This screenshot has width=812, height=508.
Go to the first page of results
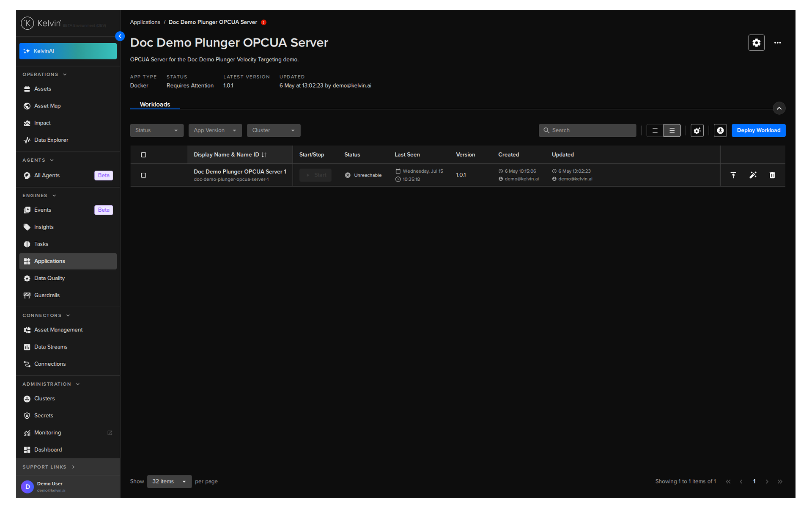coord(728,482)
